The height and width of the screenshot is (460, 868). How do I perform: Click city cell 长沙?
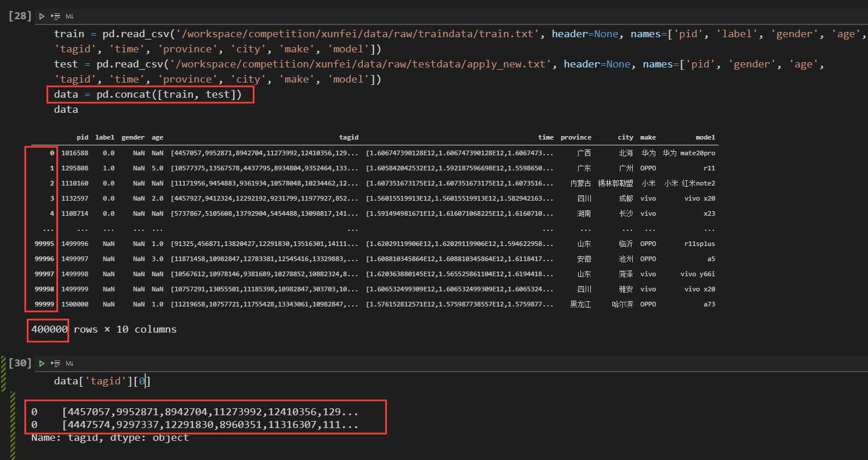point(626,213)
